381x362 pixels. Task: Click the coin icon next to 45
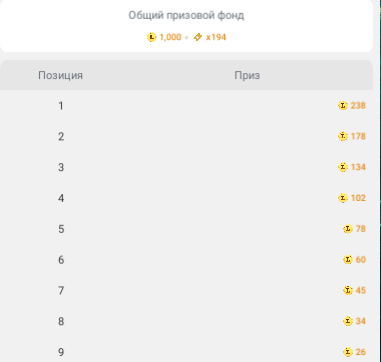[348, 290]
